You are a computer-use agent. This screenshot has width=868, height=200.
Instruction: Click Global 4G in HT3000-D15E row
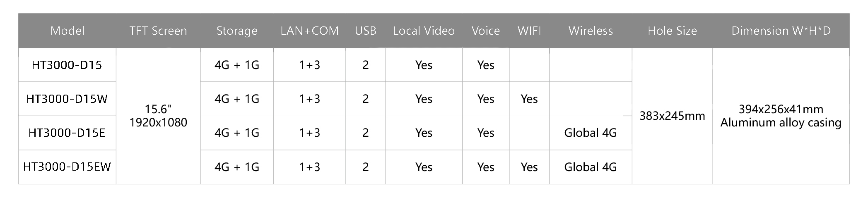pos(591,133)
